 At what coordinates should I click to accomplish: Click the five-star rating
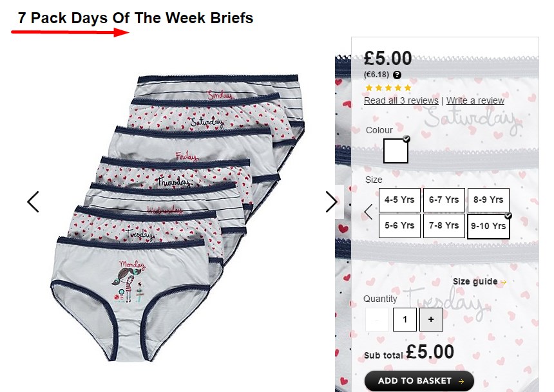tap(388, 88)
